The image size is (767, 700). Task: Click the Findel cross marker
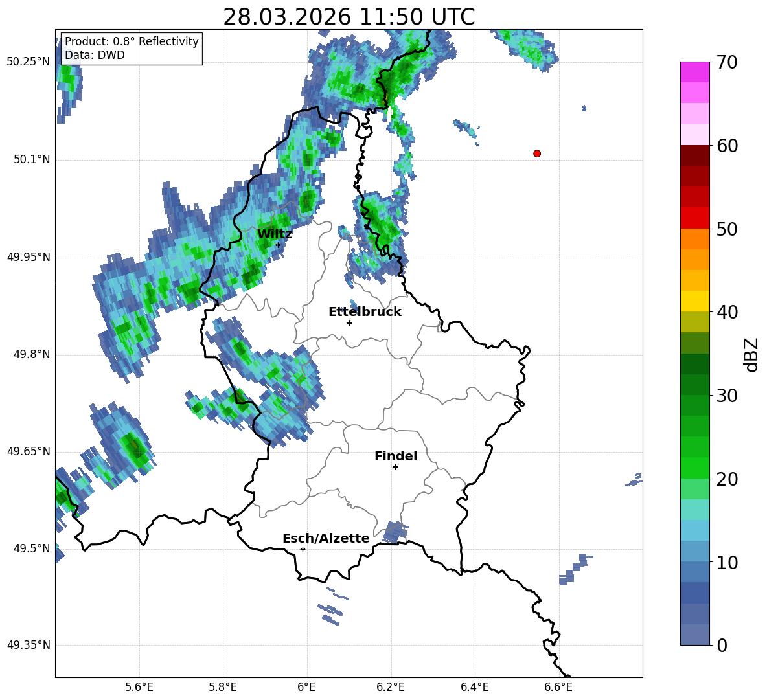[395, 468]
